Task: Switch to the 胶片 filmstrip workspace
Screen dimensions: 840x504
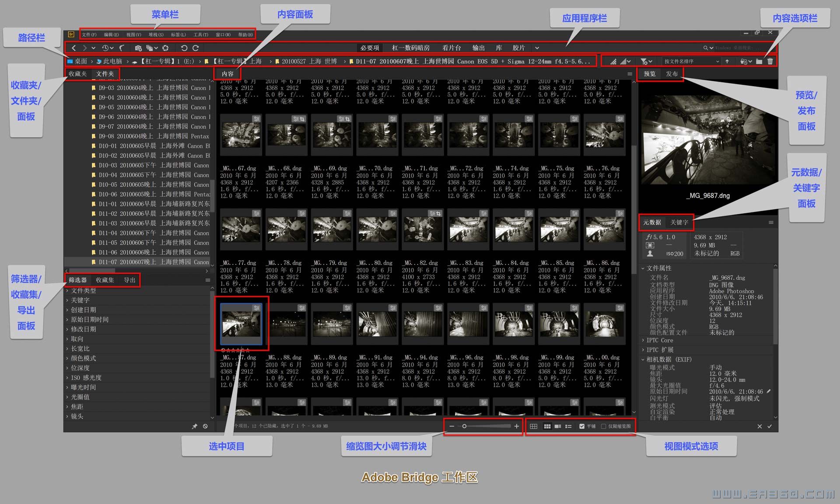Action: click(x=518, y=48)
